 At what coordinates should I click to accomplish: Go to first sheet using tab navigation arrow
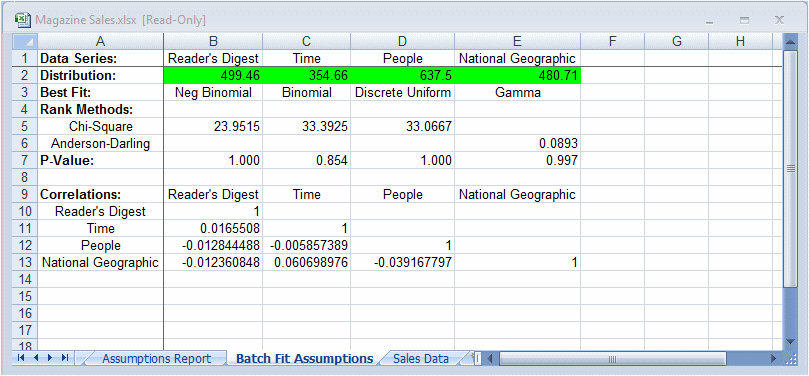pos(22,357)
